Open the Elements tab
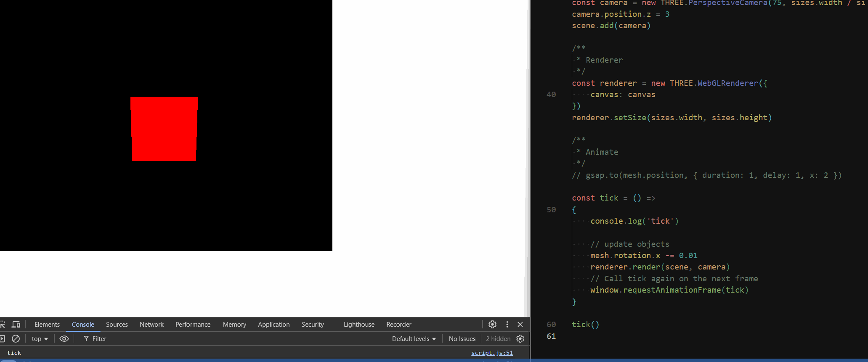This screenshot has height=362, width=868. (x=47, y=324)
